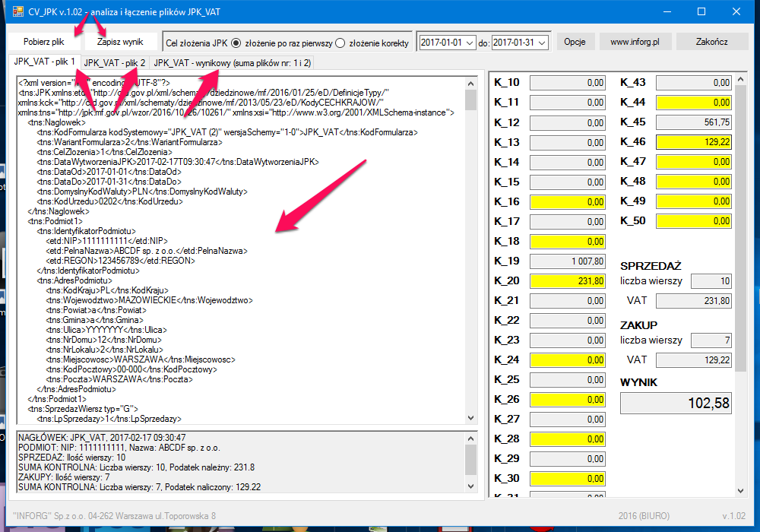760x532 pixels.
Task: Click the K_19 field showing 1 007,80
Action: (x=568, y=261)
